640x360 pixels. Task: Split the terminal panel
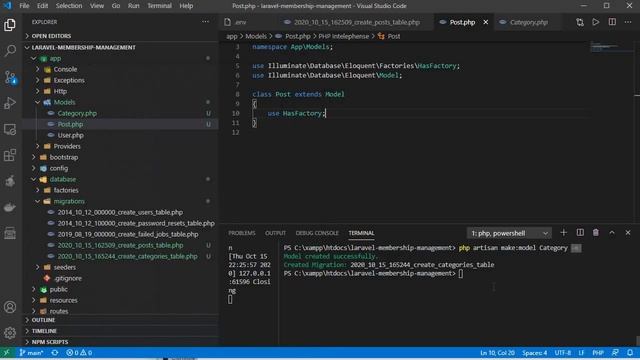580,233
